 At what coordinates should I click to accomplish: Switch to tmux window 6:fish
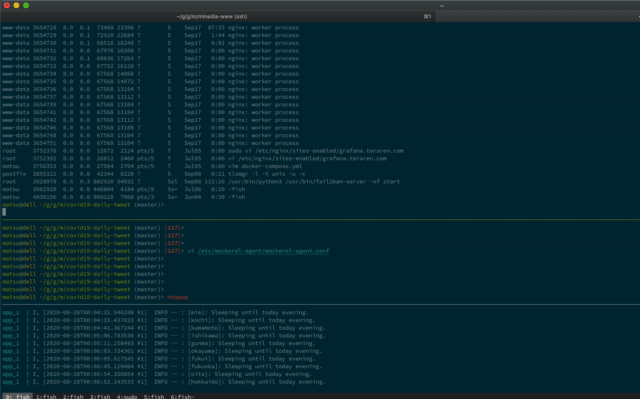coord(182,397)
